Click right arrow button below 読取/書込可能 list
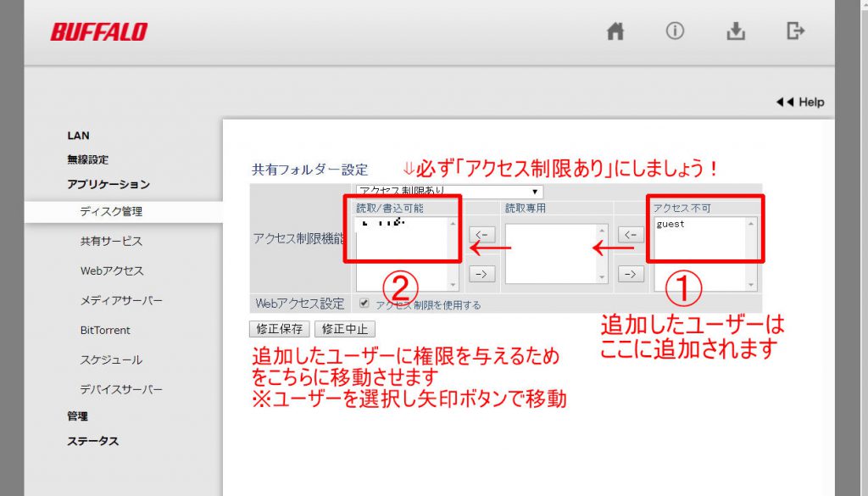 point(481,273)
